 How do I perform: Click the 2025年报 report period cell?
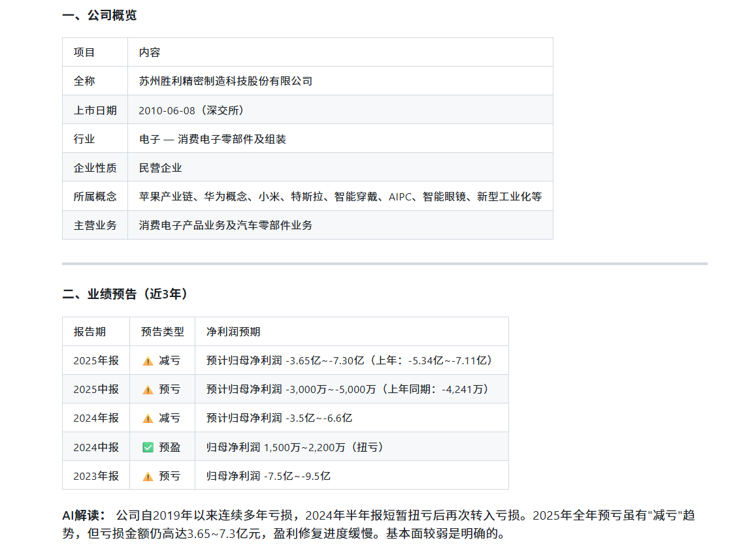96,360
